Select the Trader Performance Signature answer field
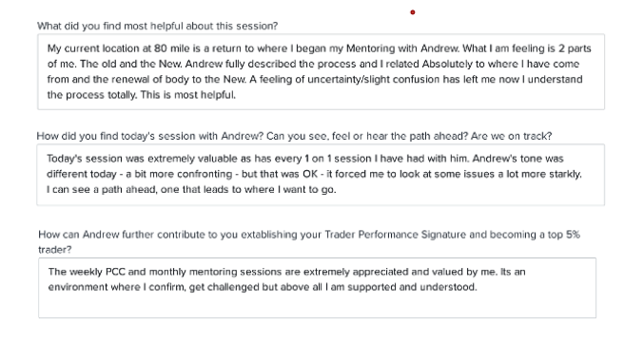The width and height of the screenshot is (644, 343). point(317,288)
